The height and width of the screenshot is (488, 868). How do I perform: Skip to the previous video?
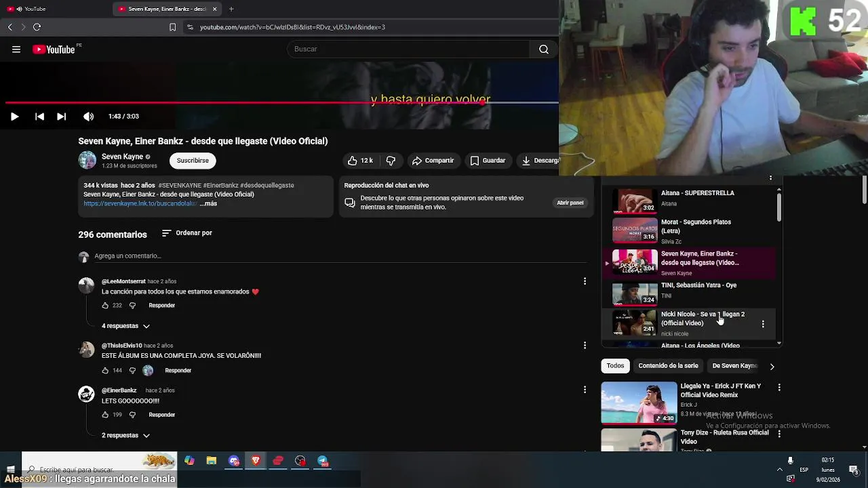pyautogui.click(x=39, y=117)
